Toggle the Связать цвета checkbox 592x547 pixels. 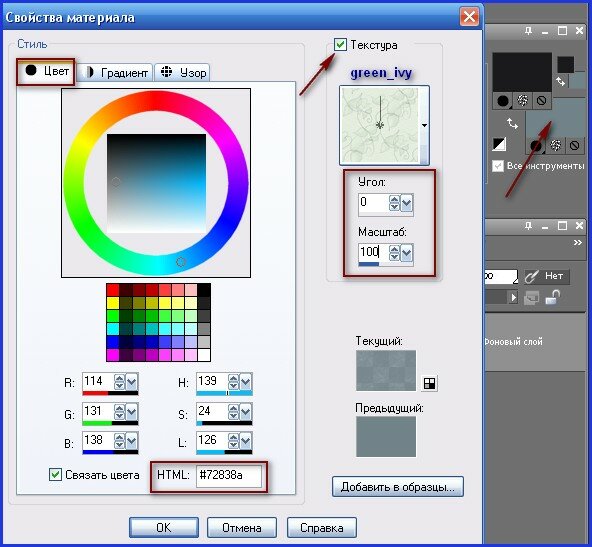pos(55,474)
